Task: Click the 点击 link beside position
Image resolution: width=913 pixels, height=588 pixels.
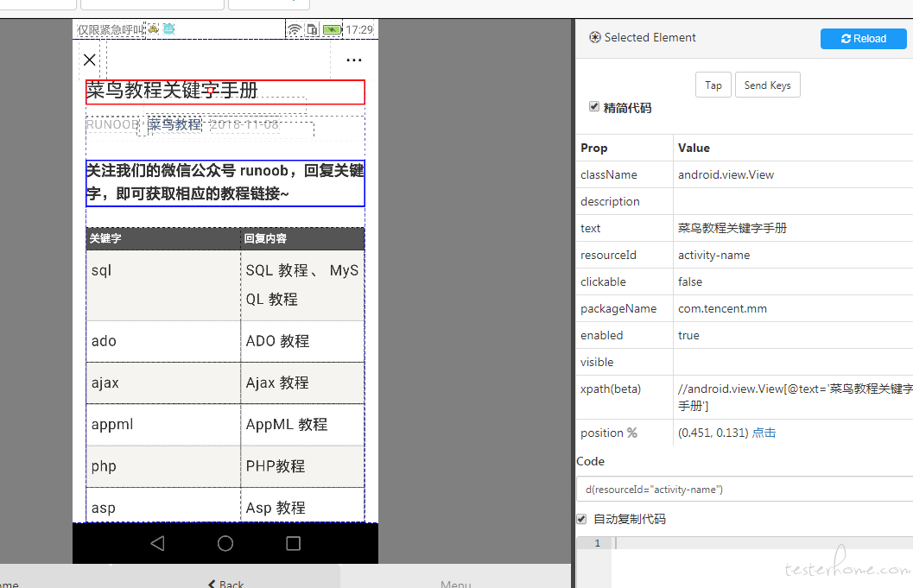Action: point(764,433)
